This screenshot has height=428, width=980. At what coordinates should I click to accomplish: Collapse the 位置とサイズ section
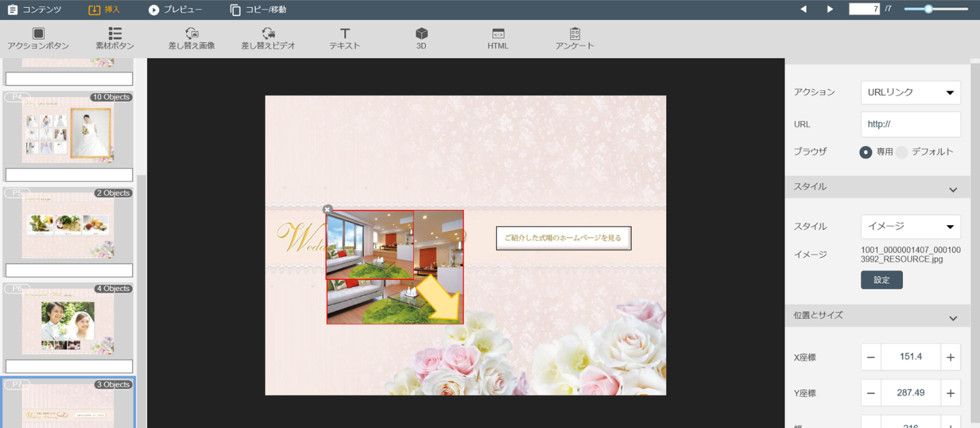953,318
